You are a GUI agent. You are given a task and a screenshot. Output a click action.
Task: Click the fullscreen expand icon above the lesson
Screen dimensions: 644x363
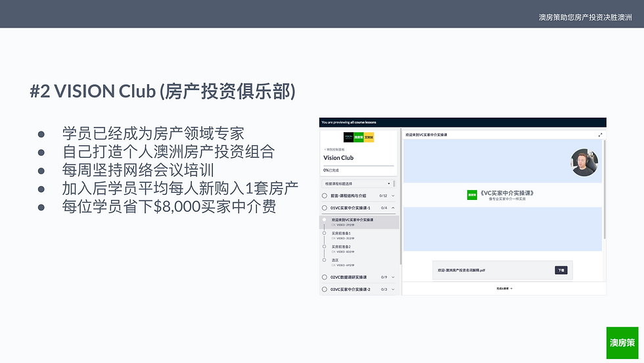[600, 135]
